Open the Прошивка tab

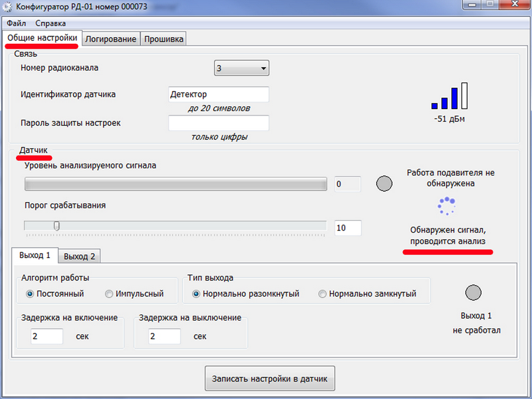point(164,39)
